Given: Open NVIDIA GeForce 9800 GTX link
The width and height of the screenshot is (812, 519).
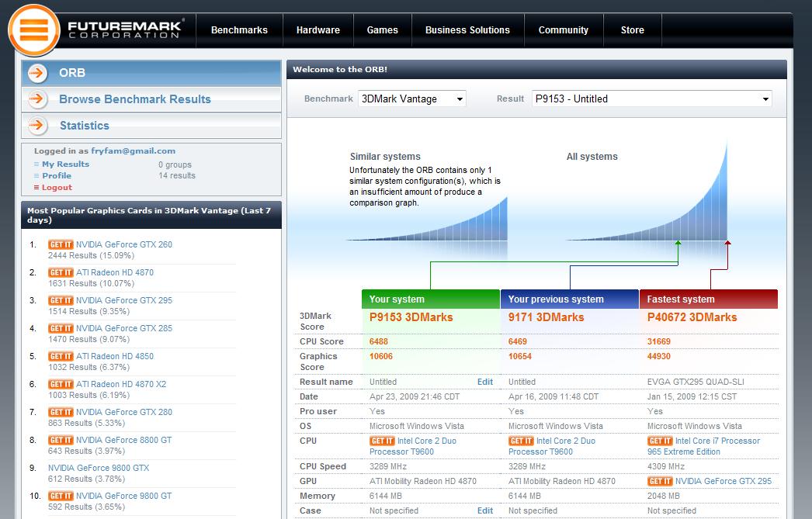Looking at the screenshot, I should pyautogui.click(x=99, y=469).
